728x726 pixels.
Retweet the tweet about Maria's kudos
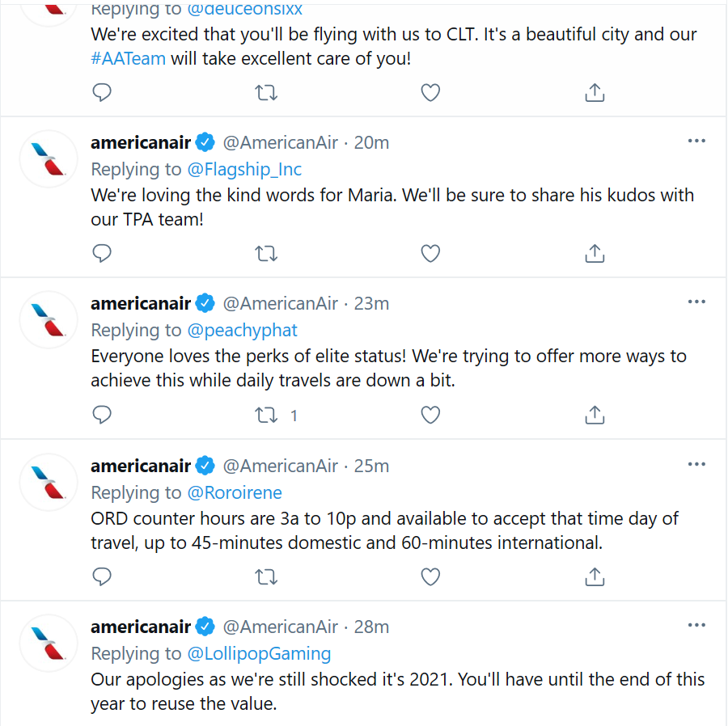pos(266,253)
